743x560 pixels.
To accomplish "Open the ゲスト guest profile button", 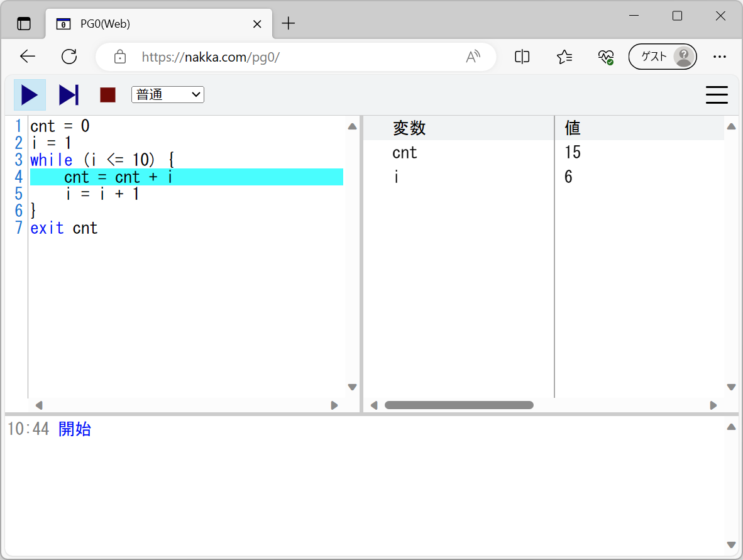I will pos(663,57).
